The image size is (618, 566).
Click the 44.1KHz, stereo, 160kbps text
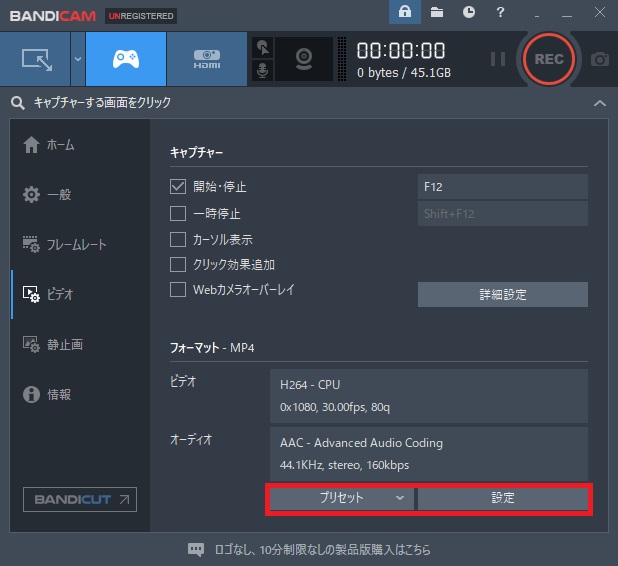pos(344,465)
